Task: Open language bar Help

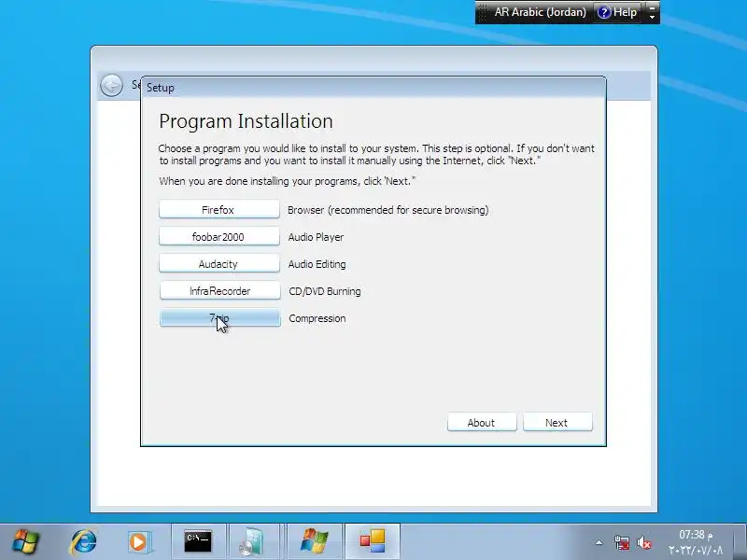Action: (617, 12)
